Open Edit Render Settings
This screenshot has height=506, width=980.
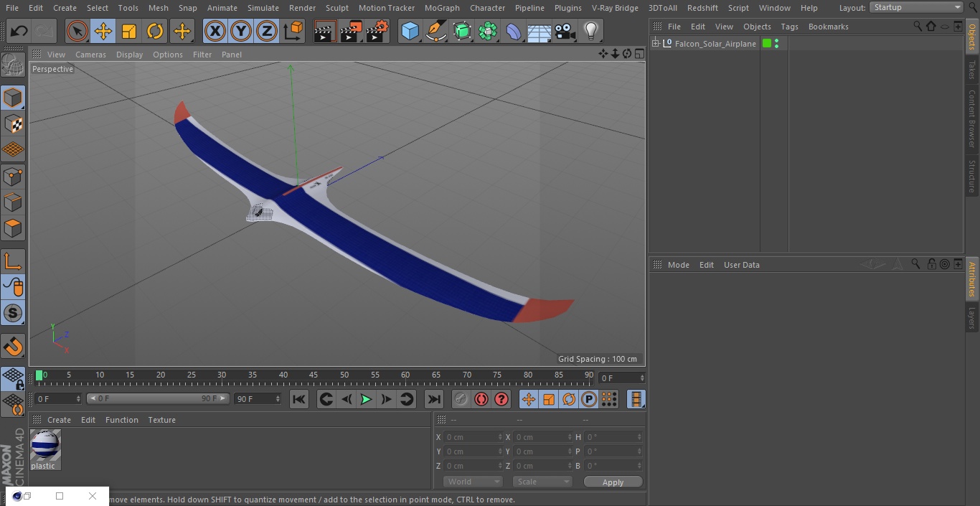(377, 32)
